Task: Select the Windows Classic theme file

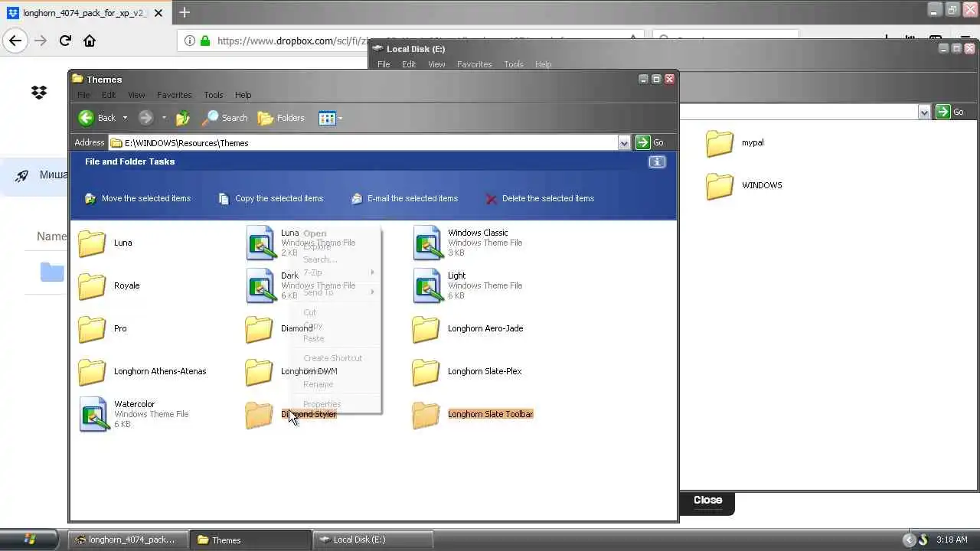Action: pyautogui.click(x=468, y=243)
